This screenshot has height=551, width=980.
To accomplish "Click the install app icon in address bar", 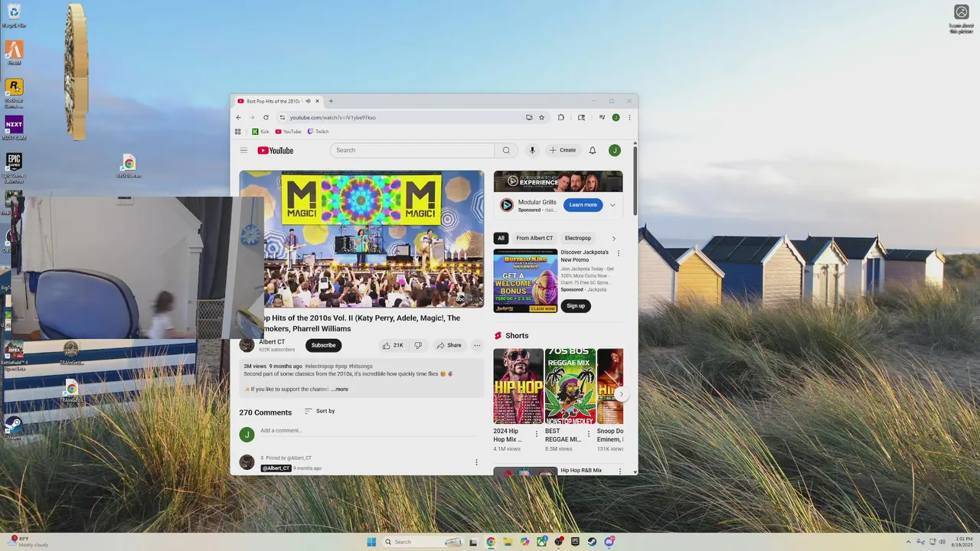I will pyautogui.click(x=529, y=117).
